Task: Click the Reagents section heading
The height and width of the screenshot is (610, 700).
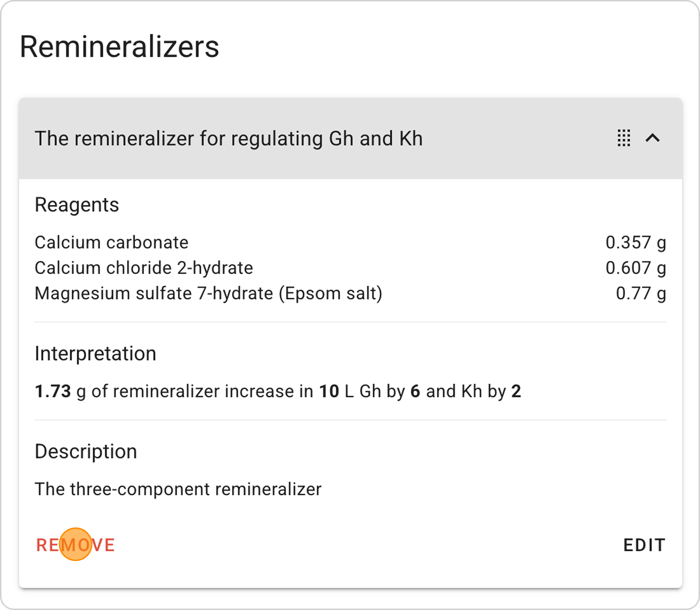Action: coord(77,205)
